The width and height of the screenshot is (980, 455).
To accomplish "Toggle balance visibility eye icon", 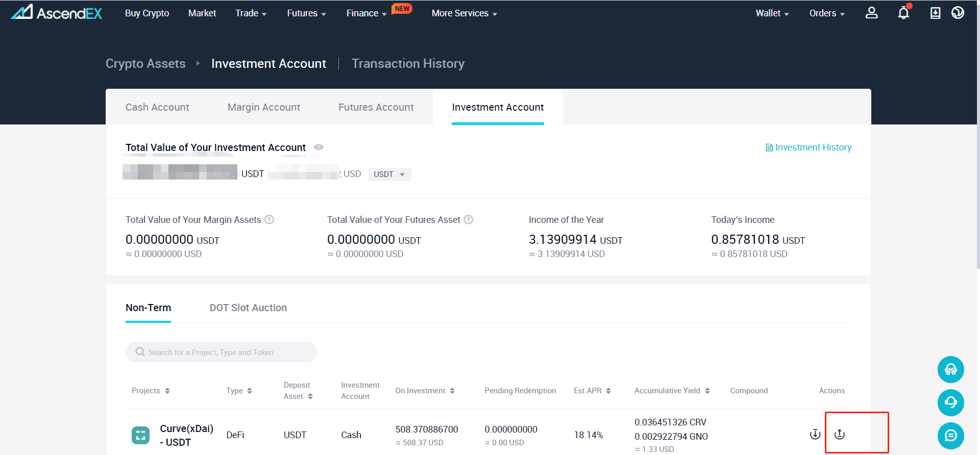I will coord(318,147).
